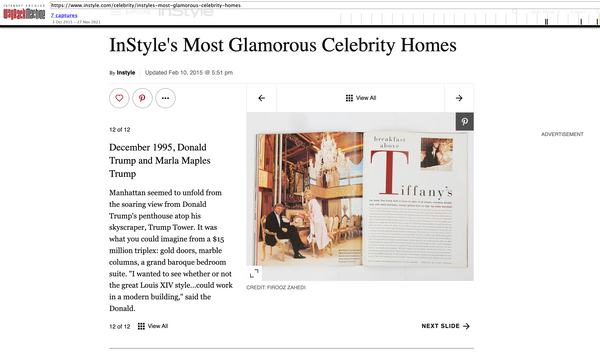Click the Wayback Machine logo
Image resolution: width=600 pixels, height=363 pixels.
(x=24, y=14)
